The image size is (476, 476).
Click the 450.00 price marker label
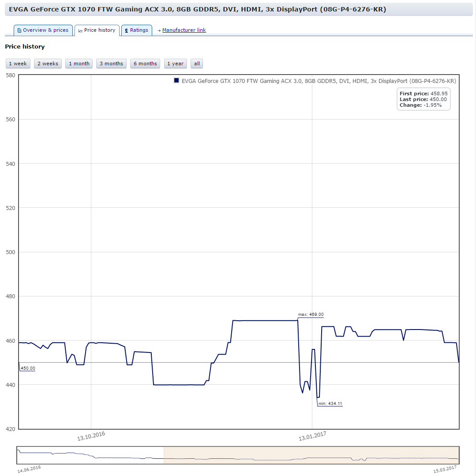pyautogui.click(x=28, y=368)
